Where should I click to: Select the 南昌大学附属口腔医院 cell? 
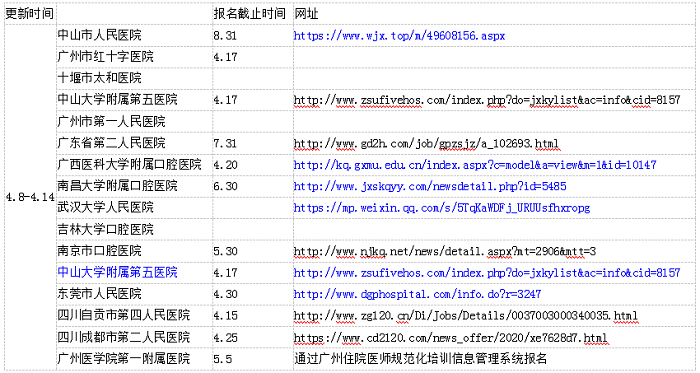(x=134, y=186)
